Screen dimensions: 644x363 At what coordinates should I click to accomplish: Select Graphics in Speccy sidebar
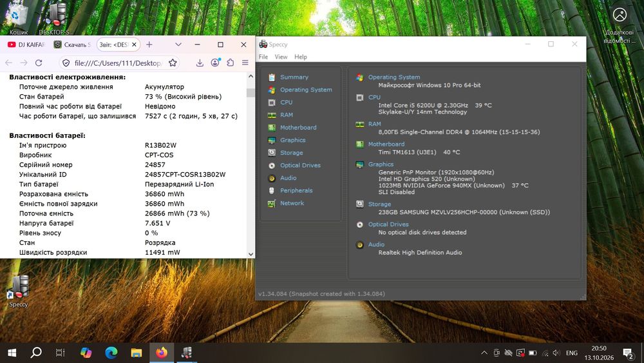point(292,140)
